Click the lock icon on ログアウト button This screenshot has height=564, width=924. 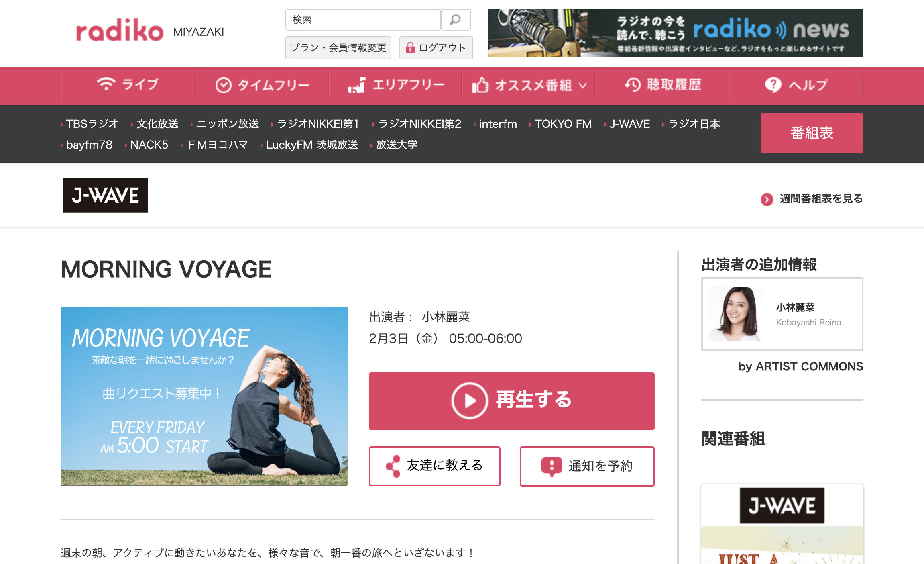(x=410, y=47)
